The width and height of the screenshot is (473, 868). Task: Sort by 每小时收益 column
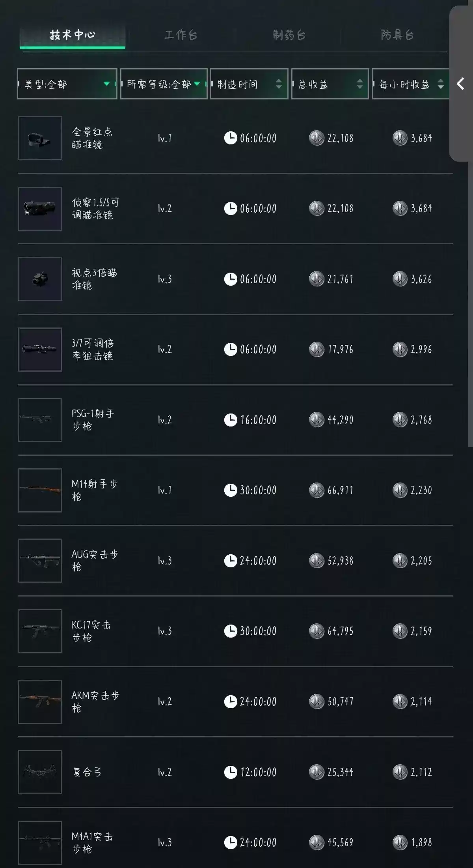(x=410, y=84)
